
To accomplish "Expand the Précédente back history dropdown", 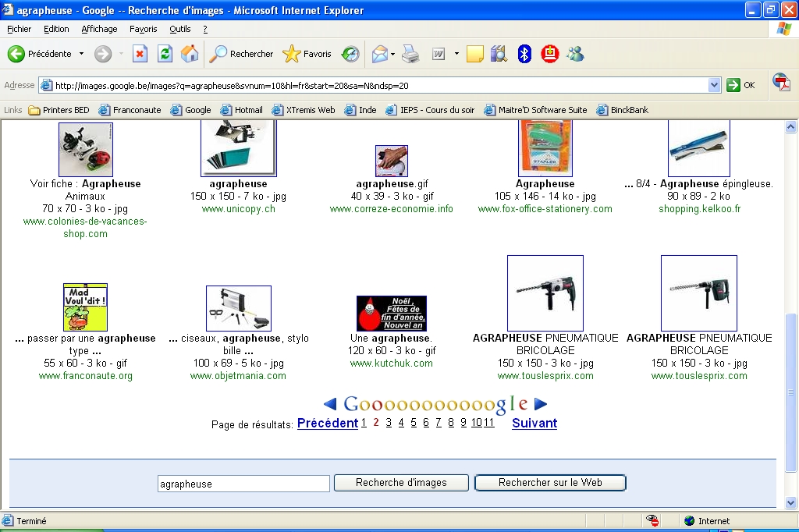I will click(81, 54).
